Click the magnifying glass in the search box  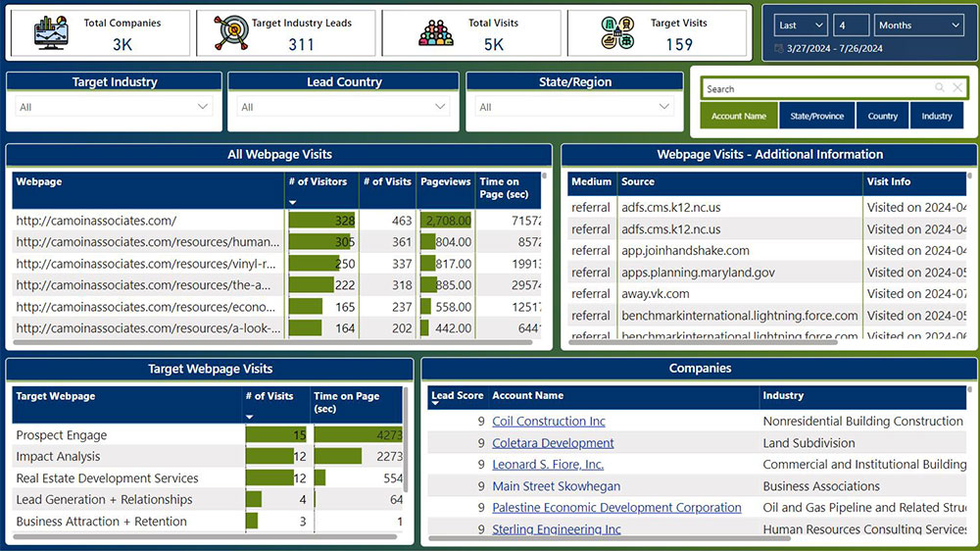coord(939,88)
